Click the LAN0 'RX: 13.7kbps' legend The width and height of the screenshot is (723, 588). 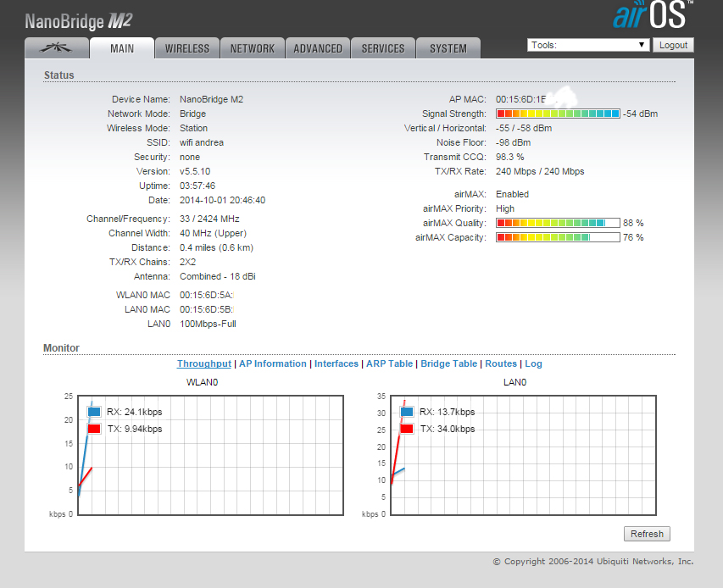click(x=447, y=412)
